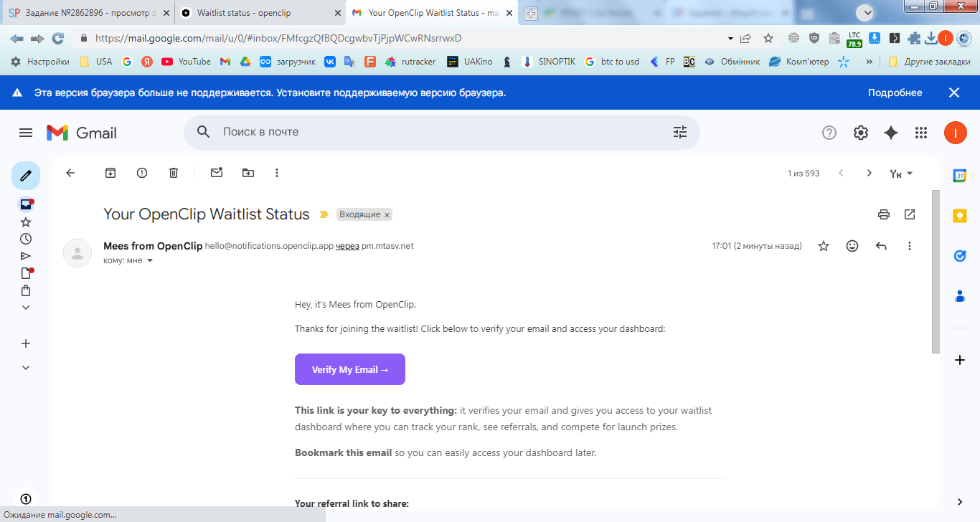Open the message's three-dot menu
The height and width of the screenshot is (522, 980).
910,246
